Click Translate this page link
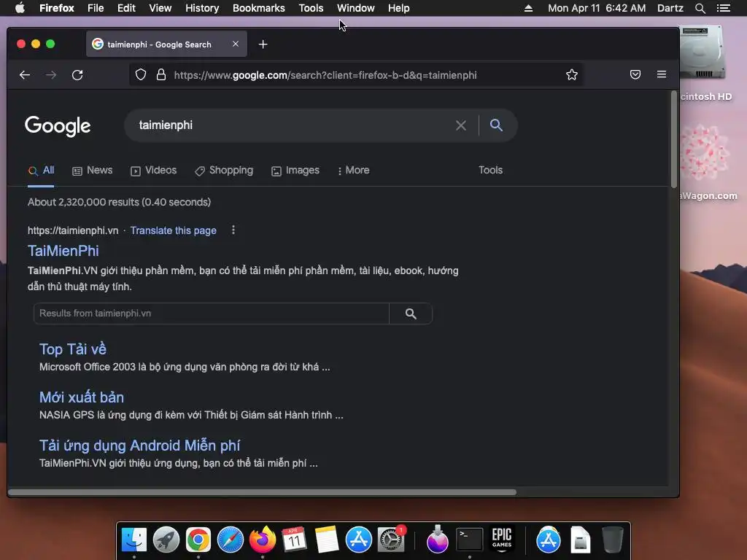This screenshot has height=560, width=747. click(174, 230)
